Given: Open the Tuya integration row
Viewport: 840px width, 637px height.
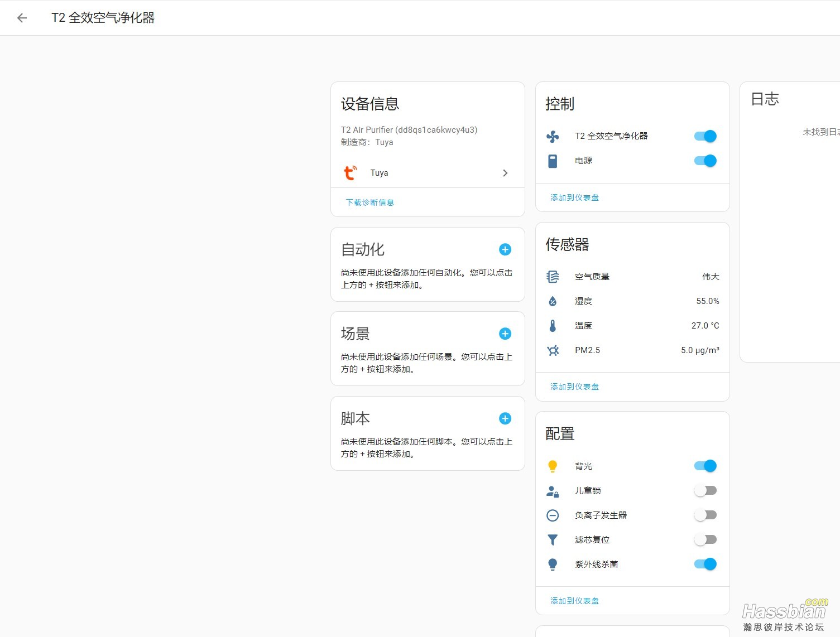Looking at the screenshot, I should [428, 173].
